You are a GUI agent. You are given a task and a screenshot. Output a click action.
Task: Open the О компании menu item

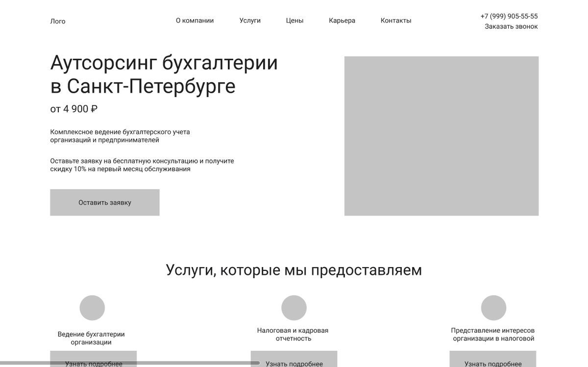(195, 21)
